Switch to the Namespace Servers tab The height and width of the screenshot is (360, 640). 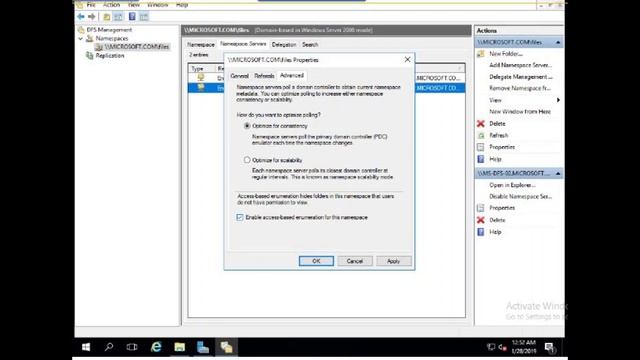(x=243, y=44)
